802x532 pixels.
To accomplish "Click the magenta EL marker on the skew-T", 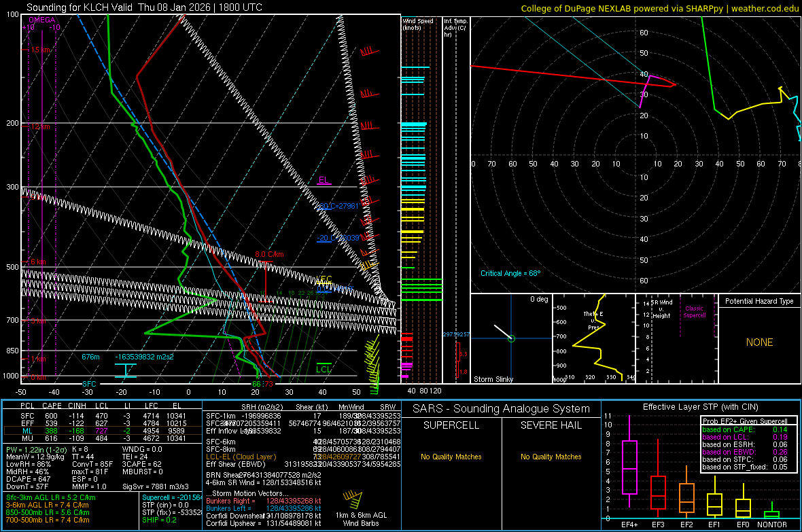I will (324, 181).
